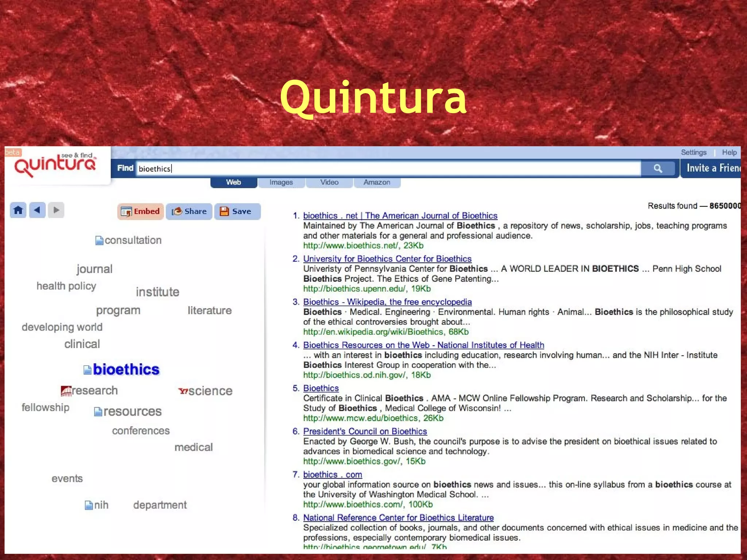The image size is (747, 560).
Task: Click the document icon beside consultation
Action: 99,241
